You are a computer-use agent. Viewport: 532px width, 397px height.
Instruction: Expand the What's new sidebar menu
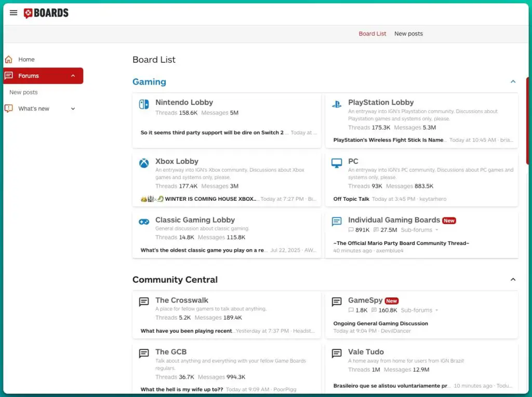pyautogui.click(x=73, y=108)
